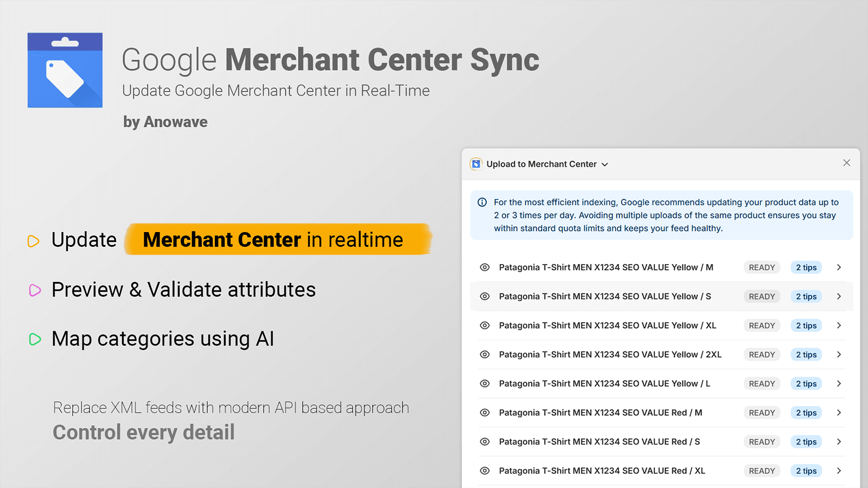This screenshot has width=868, height=488.
Task: Select Patagonia T-Shirt Red / XL product title
Action: coord(602,471)
